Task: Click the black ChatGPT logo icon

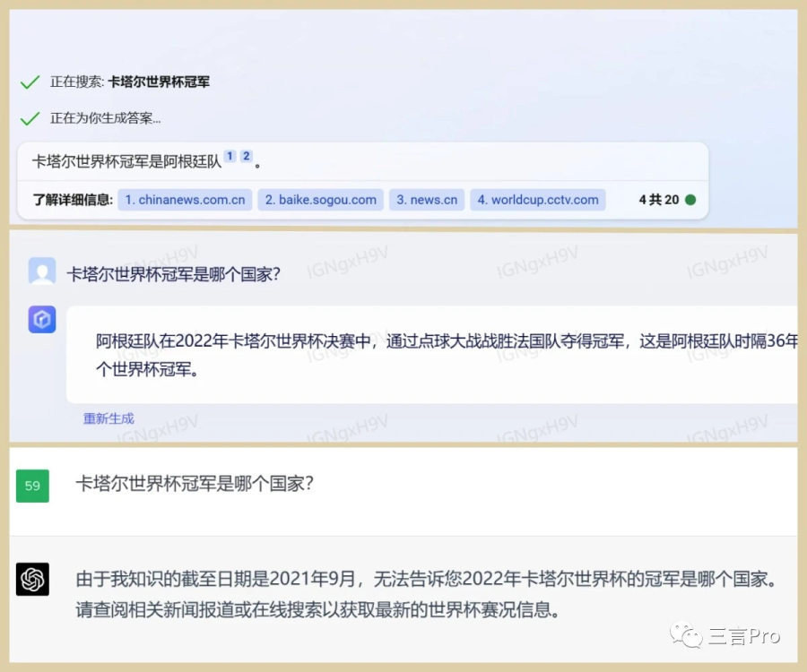Action: [32, 579]
